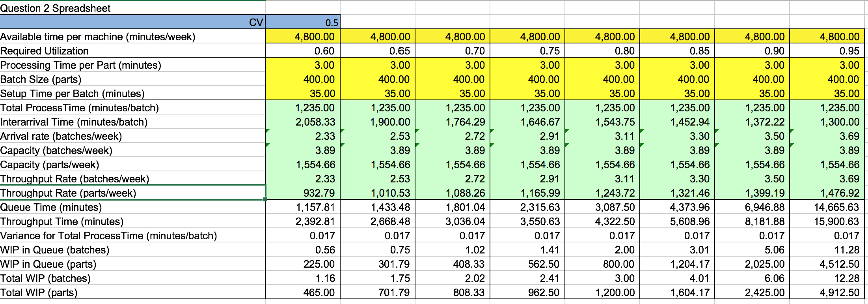Select 'Setup Time per Batch (minutes)' label
This screenshot has height=304, width=868.
click(x=132, y=93)
